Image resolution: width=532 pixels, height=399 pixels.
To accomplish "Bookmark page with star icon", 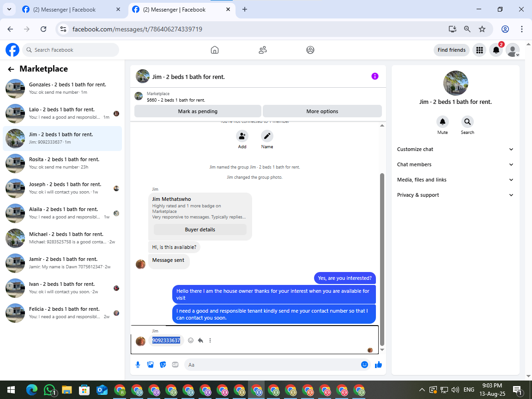I will 482,29.
